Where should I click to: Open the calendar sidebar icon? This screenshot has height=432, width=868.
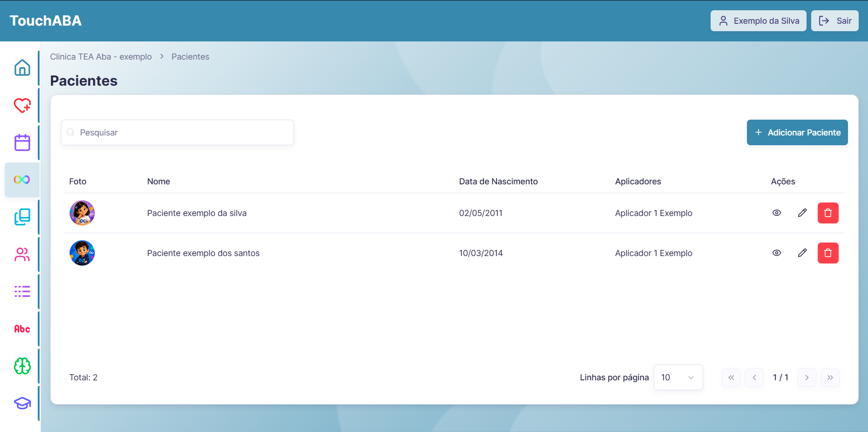[x=22, y=142]
